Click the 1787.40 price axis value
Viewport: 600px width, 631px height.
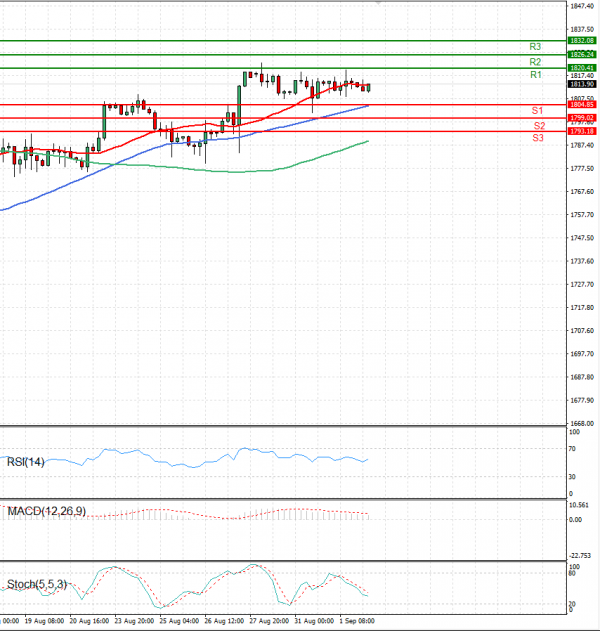coord(582,145)
